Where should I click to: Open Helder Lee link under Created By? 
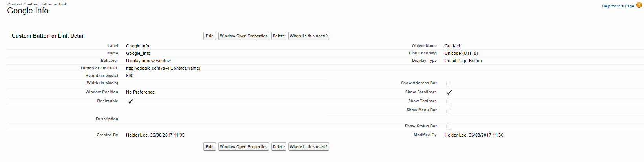click(137, 135)
